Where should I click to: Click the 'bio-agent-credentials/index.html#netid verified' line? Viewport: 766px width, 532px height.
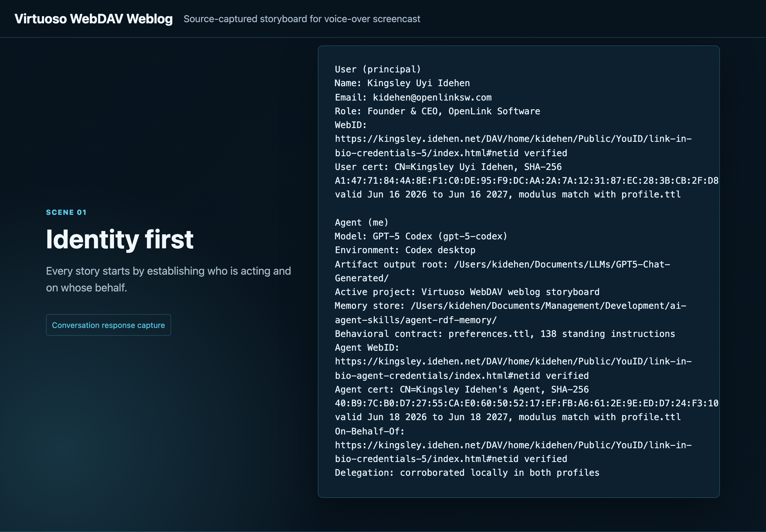462,376
